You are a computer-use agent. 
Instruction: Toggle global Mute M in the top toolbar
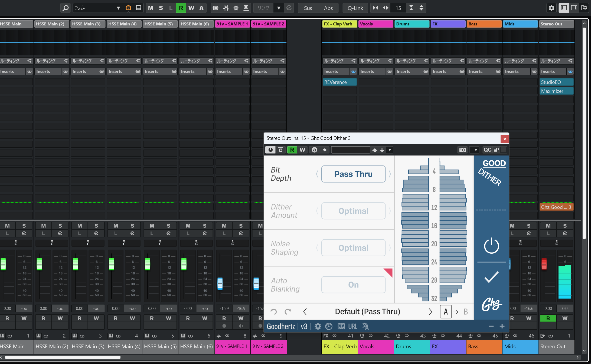[x=151, y=8]
